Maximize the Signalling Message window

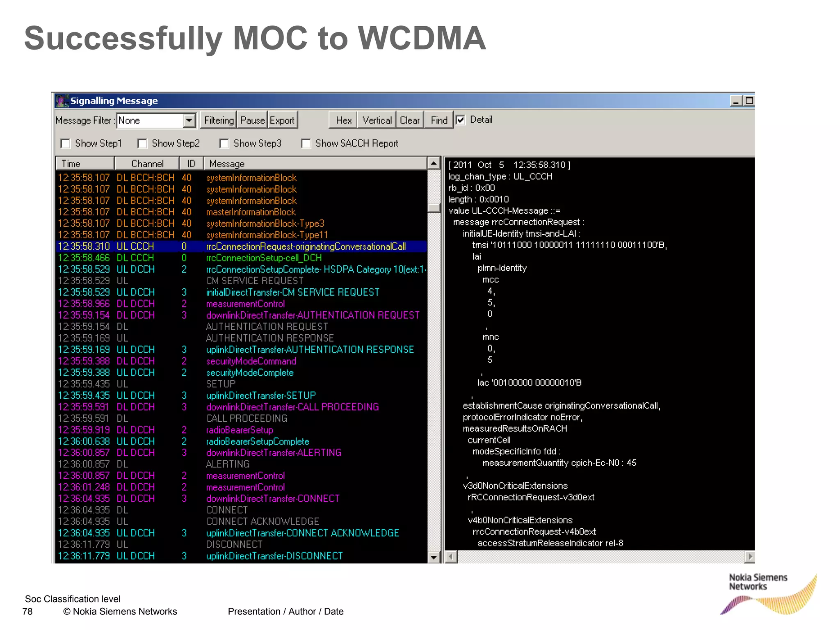749,101
